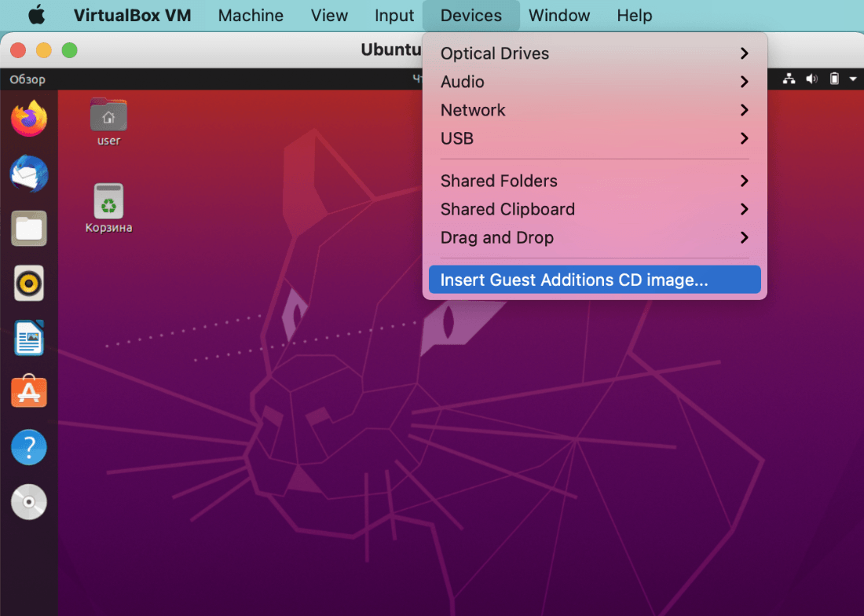Open LibreOffice Writer from the dock

pyautogui.click(x=29, y=338)
